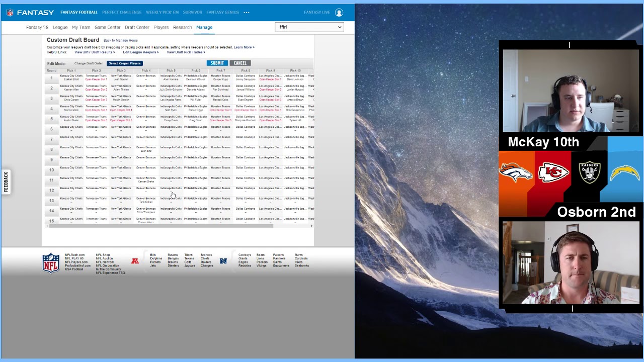Open View 2017 Draft Results link
The width and height of the screenshot is (644, 362).
95,52
